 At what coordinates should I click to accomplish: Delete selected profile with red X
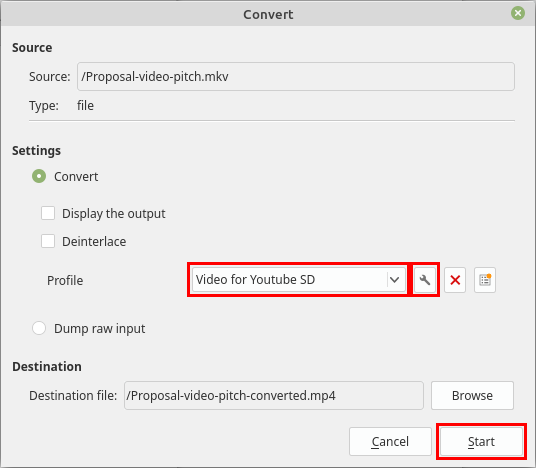[x=455, y=280]
